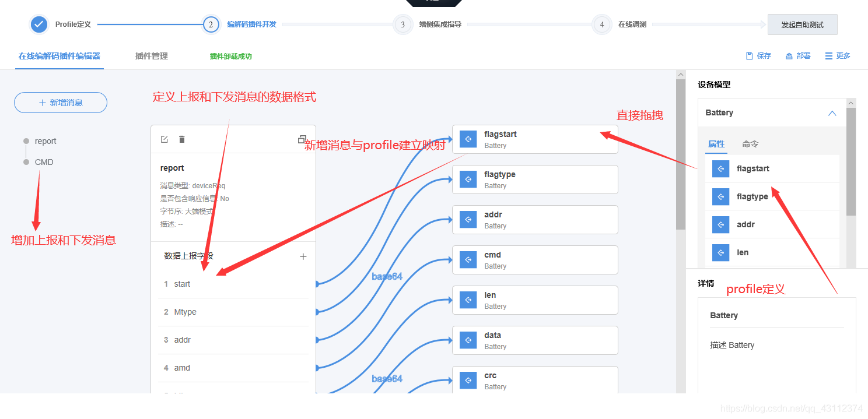The height and width of the screenshot is (419, 868).
Task: Switch to the 插件管理 tab
Action: coord(152,57)
